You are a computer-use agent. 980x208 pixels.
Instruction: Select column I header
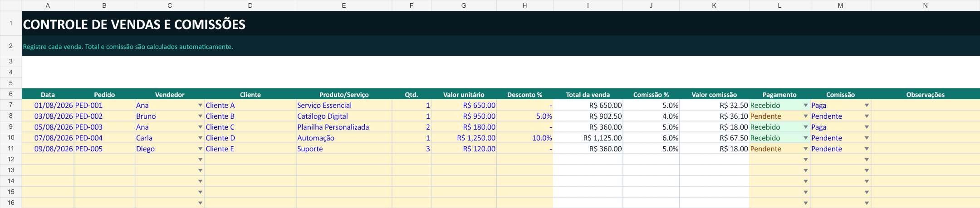pos(588,5)
